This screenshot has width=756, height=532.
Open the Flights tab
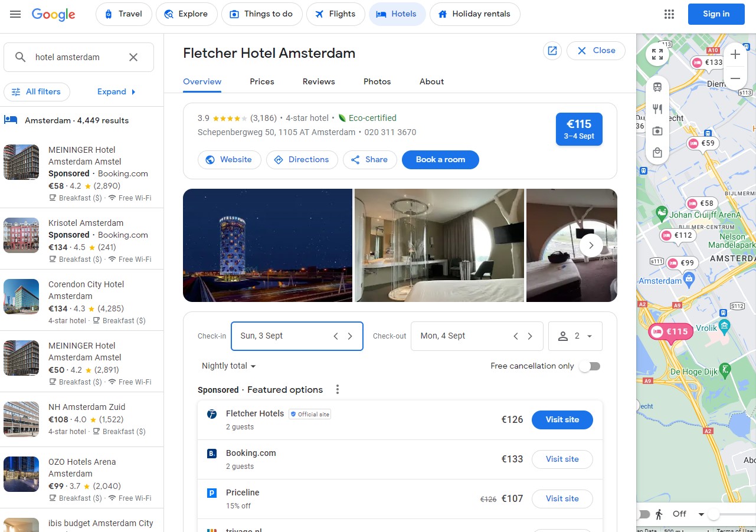(x=336, y=14)
